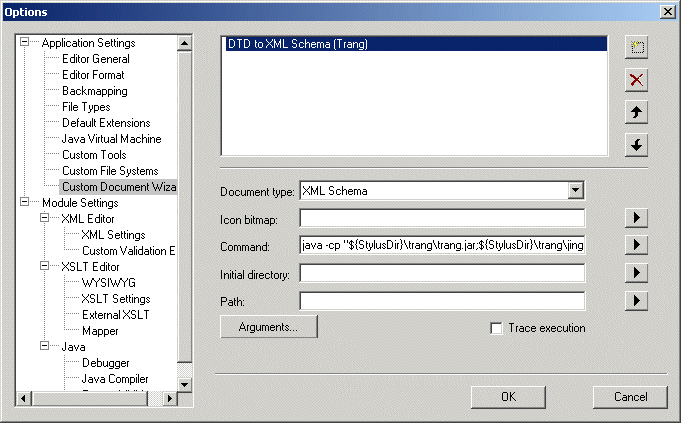Screen dimensions: 681x423
Task: Collapse the Java tree node
Action: (x=44, y=347)
